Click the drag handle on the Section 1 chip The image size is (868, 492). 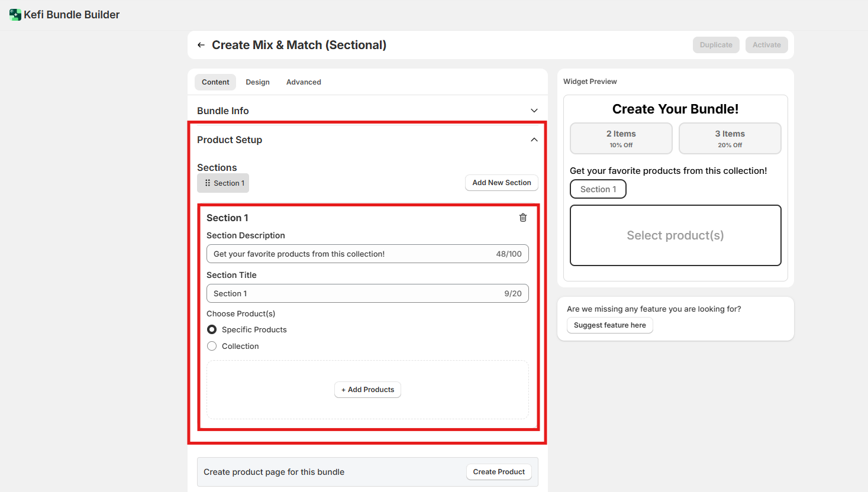point(208,183)
